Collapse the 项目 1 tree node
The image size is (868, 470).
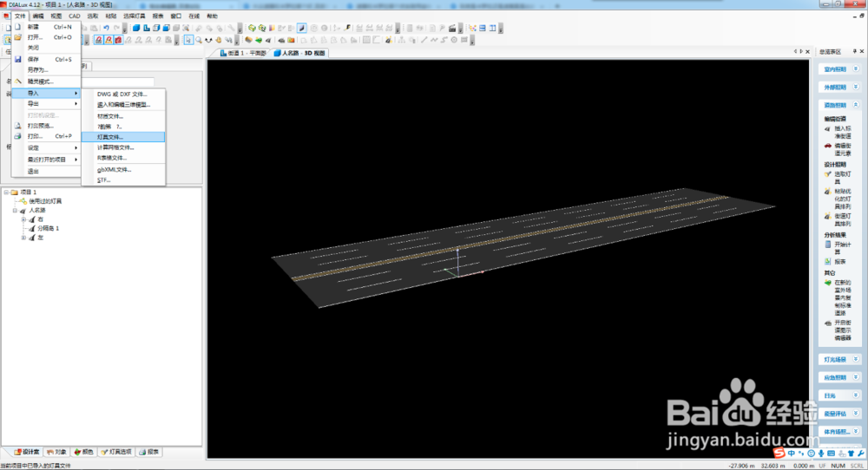pos(6,192)
